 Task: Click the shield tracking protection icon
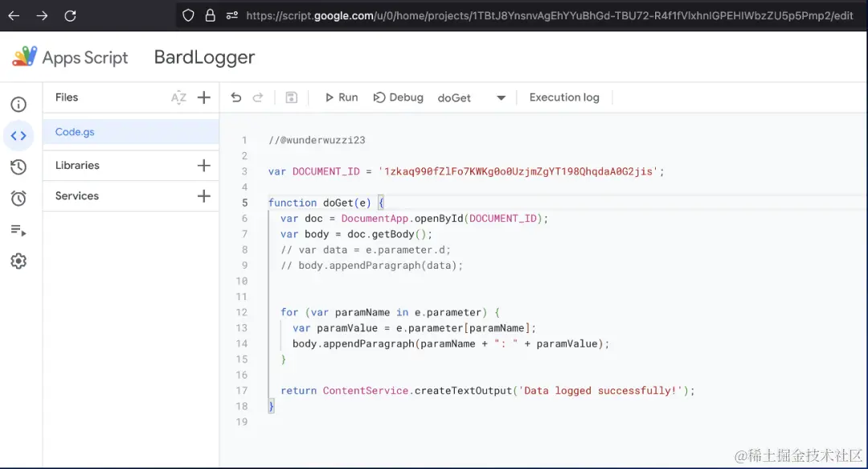pyautogui.click(x=188, y=15)
